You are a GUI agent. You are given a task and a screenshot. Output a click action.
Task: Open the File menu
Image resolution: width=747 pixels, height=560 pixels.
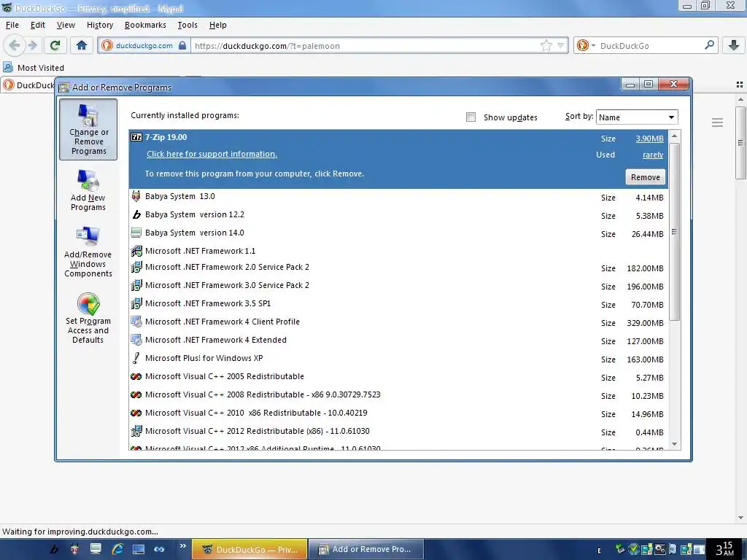[x=12, y=25]
